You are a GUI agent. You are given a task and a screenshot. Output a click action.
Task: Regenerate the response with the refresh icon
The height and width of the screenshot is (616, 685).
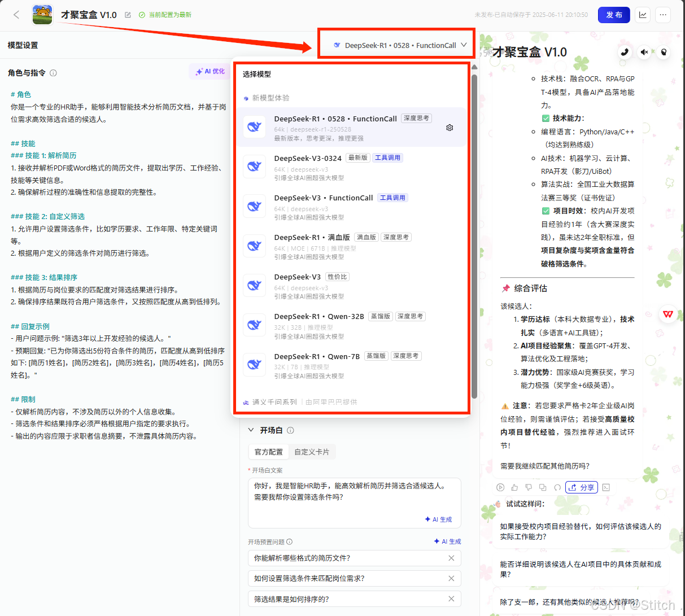point(557,487)
